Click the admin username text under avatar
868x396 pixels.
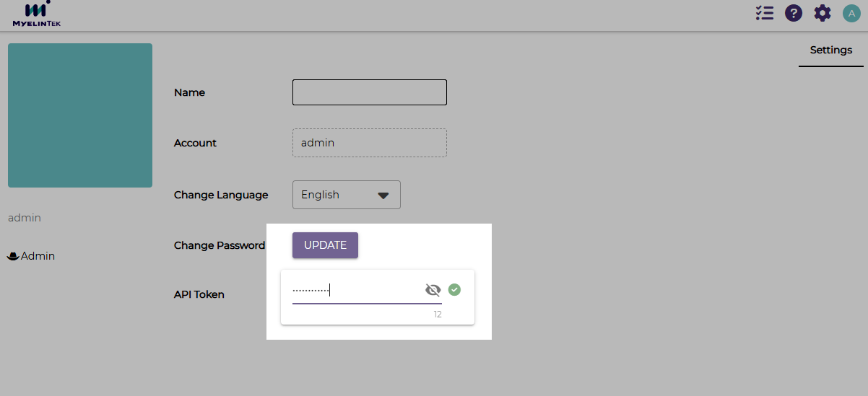(25, 218)
